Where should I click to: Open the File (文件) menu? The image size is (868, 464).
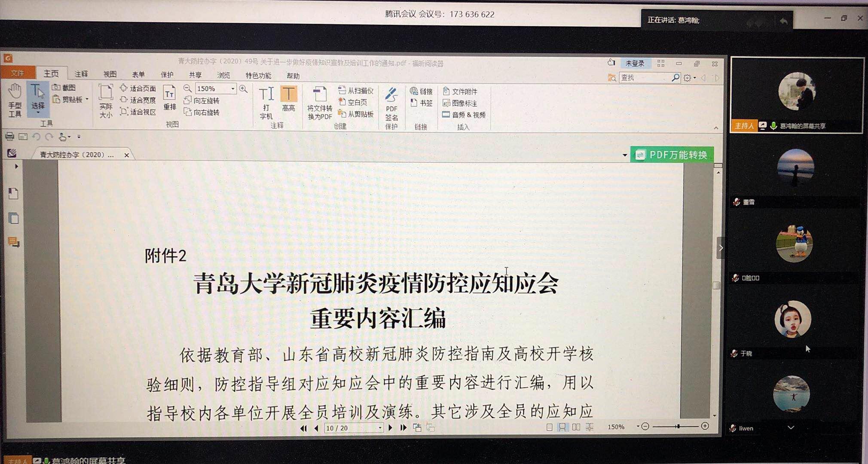tap(18, 73)
